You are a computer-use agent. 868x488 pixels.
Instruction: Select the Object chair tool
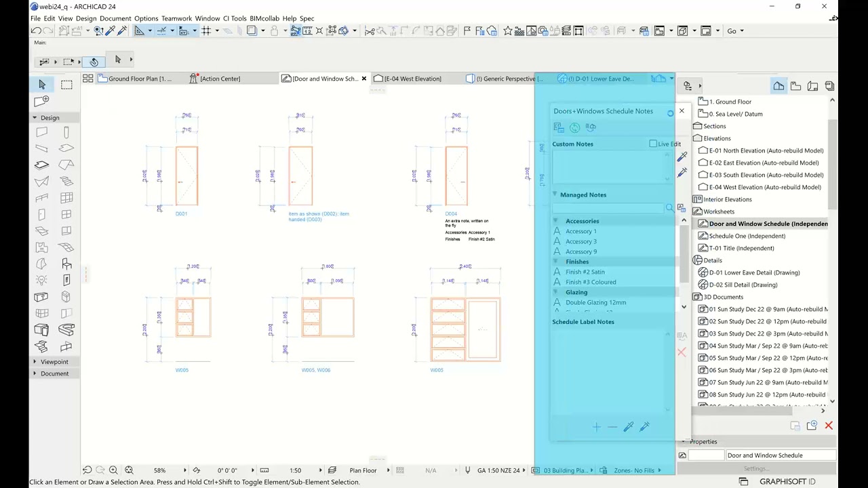point(66,264)
